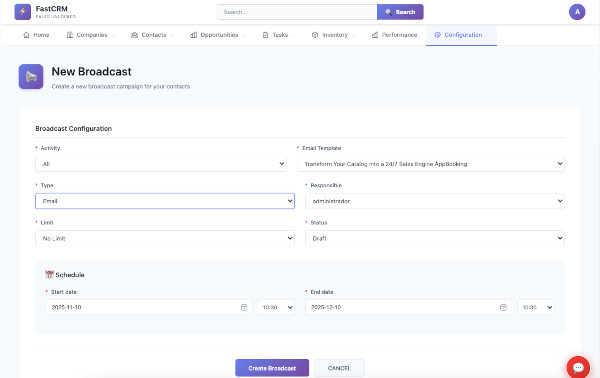The width and height of the screenshot is (600, 378).
Task: Open the Tasks menu
Action: pyautogui.click(x=279, y=35)
